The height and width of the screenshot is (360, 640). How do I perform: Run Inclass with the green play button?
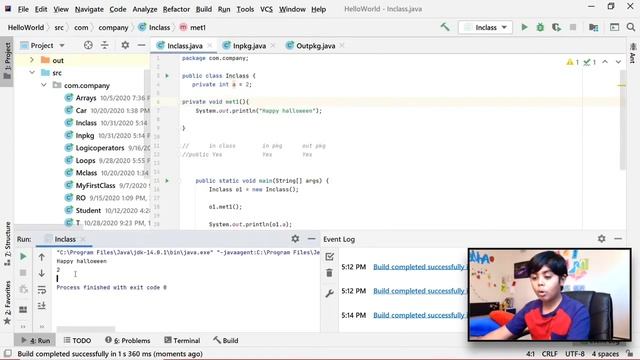pos(524,27)
